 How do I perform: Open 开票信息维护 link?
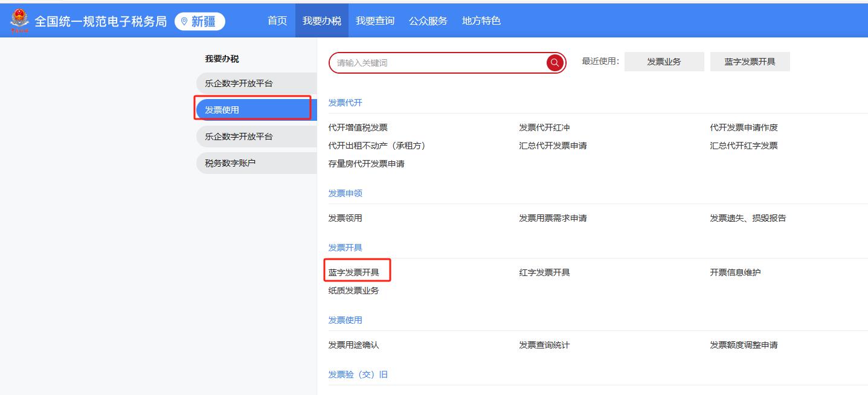[735, 272]
